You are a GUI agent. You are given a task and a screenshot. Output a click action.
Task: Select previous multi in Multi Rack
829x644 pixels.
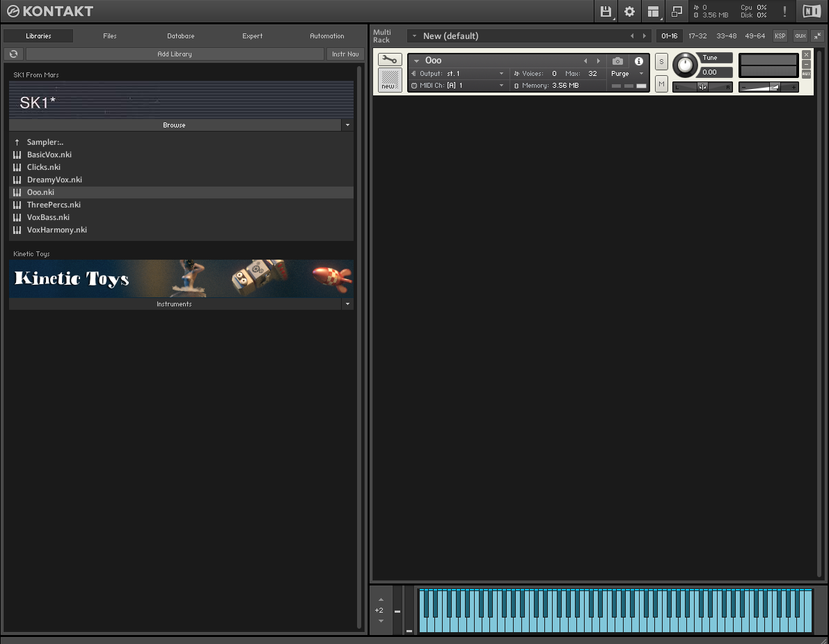(632, 36)
